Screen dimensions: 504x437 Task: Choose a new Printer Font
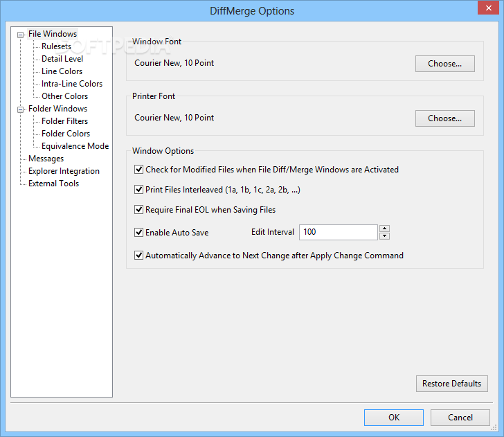[x=445, y=118]
